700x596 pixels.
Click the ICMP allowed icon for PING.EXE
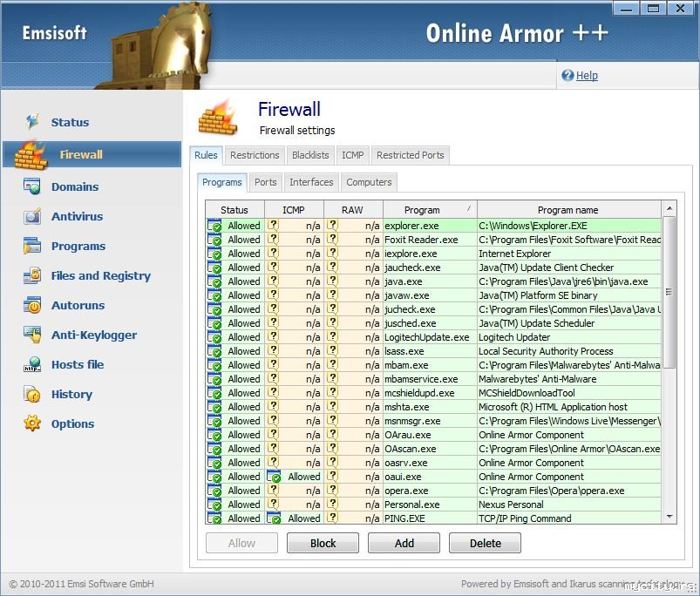(274, 518)
